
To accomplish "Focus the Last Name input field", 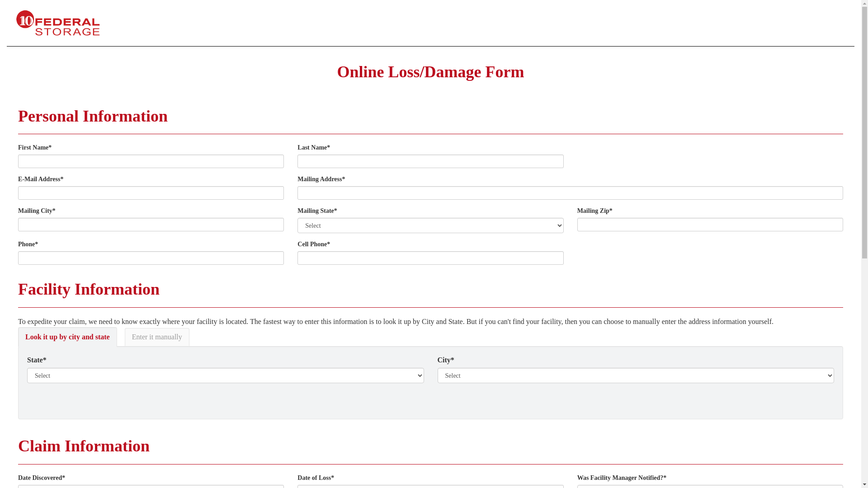I will (430, 161).
